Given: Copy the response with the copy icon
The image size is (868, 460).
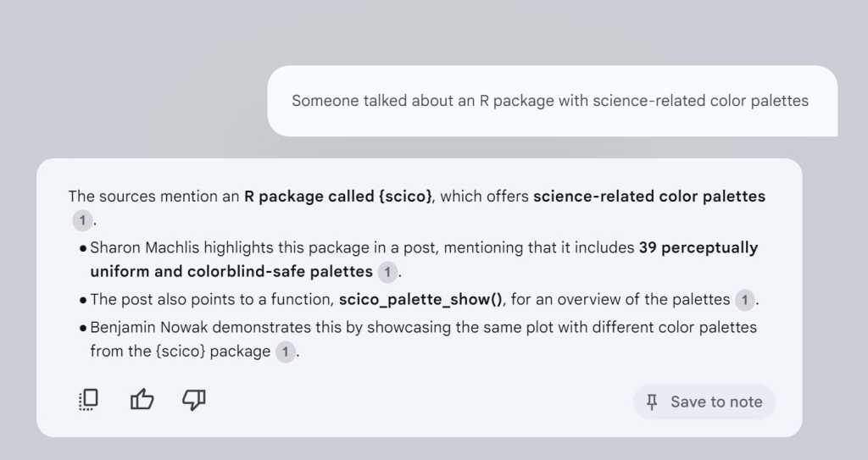Looking at the screenshot, I should [x=88, y=400].
